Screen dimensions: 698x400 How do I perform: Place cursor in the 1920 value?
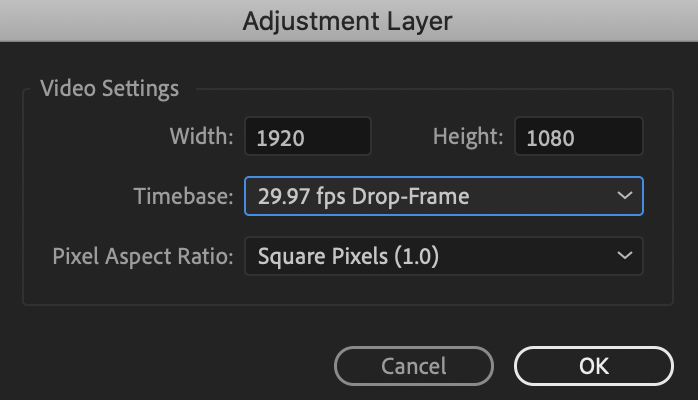point(281,138)
